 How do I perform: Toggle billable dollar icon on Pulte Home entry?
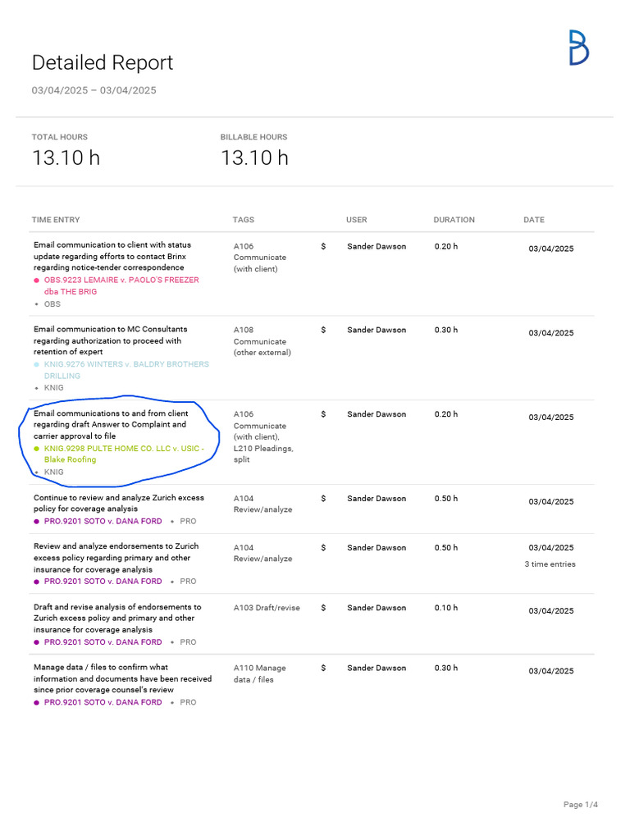point(324,414)
